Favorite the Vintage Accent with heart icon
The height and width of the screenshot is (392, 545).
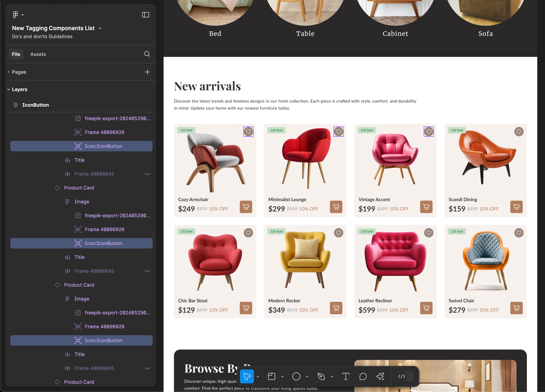coord(429,132)
